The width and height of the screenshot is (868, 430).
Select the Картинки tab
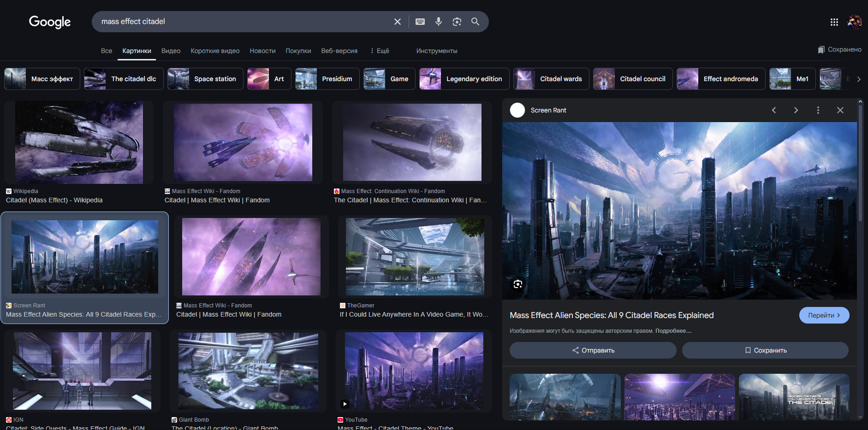pyautogui.click(x=137, y=51)
